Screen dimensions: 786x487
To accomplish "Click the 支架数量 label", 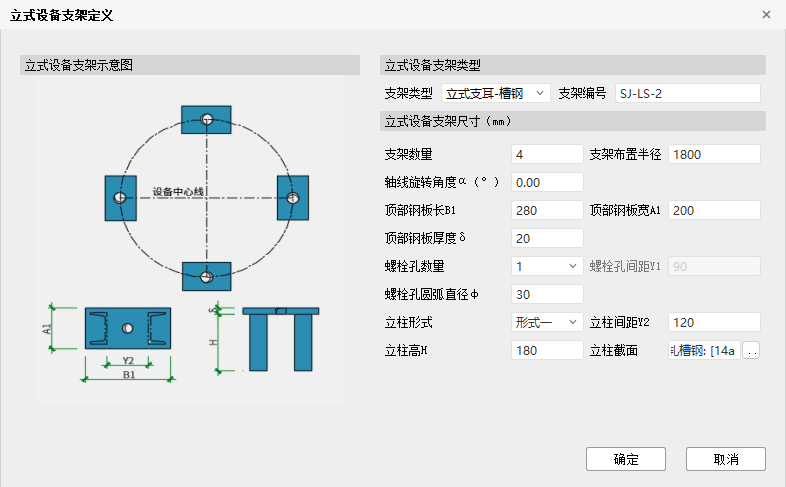I will point(409,154).
